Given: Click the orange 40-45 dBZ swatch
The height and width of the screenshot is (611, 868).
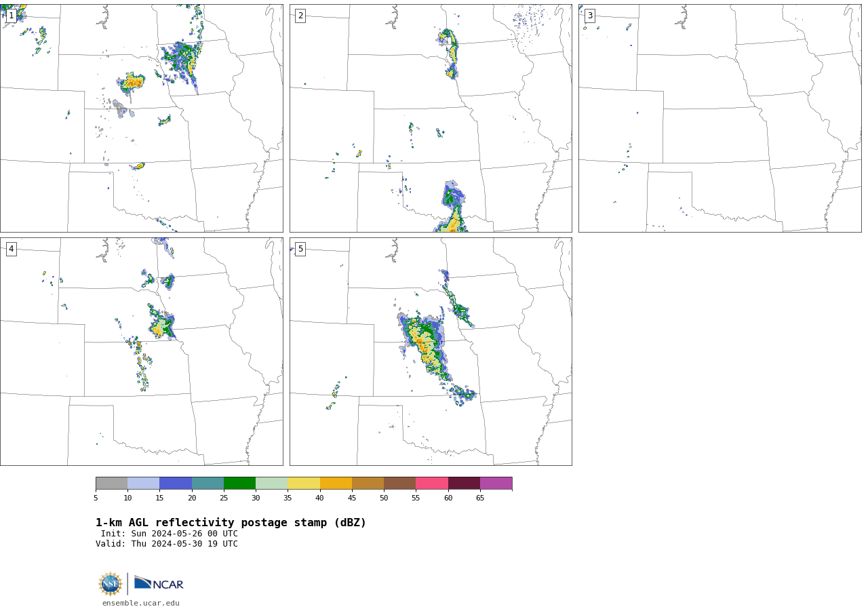Looking at the screenshot, I should pos(336,483).
